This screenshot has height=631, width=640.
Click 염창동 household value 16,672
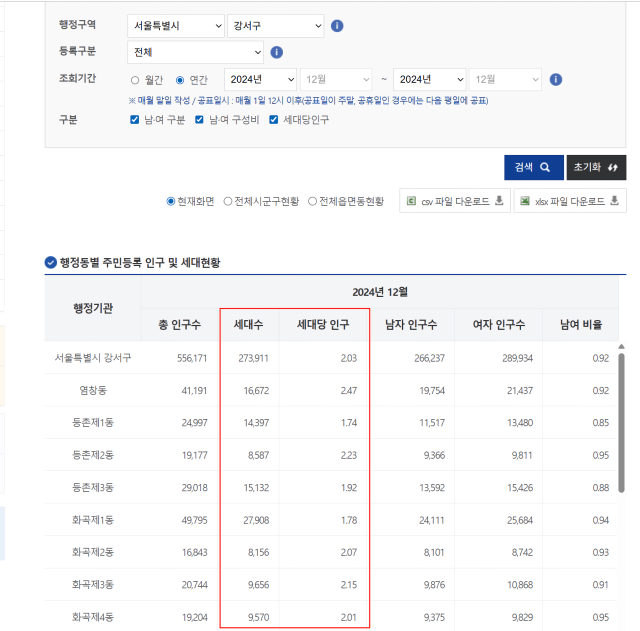[256, 391]
